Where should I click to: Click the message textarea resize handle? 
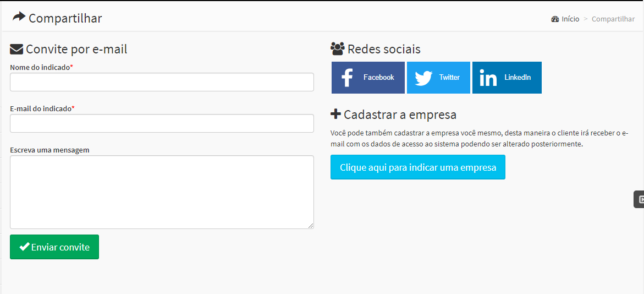point(311,226)
